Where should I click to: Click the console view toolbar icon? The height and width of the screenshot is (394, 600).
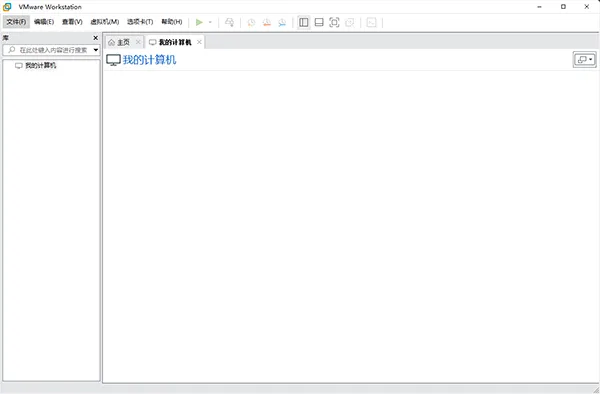coord(371,22)
